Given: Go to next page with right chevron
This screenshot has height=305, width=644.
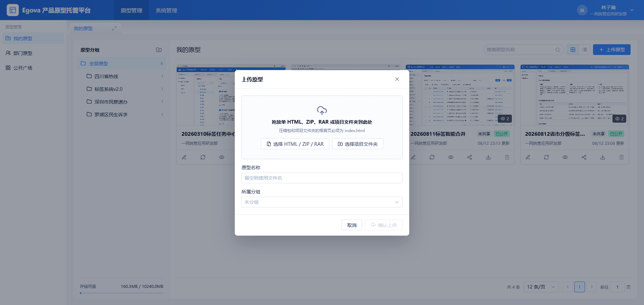Looking at the screenshot, I should pyautogui.click(x=592, y=287).
